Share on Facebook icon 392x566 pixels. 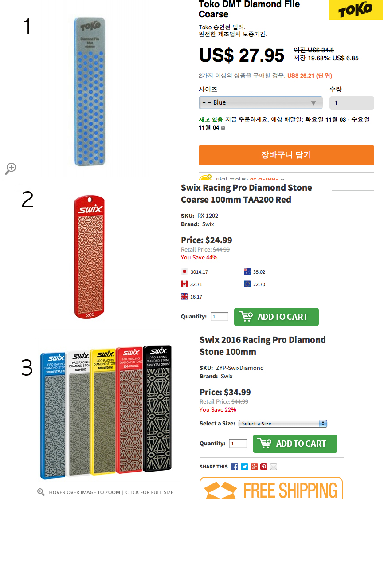tap(235, 467)
